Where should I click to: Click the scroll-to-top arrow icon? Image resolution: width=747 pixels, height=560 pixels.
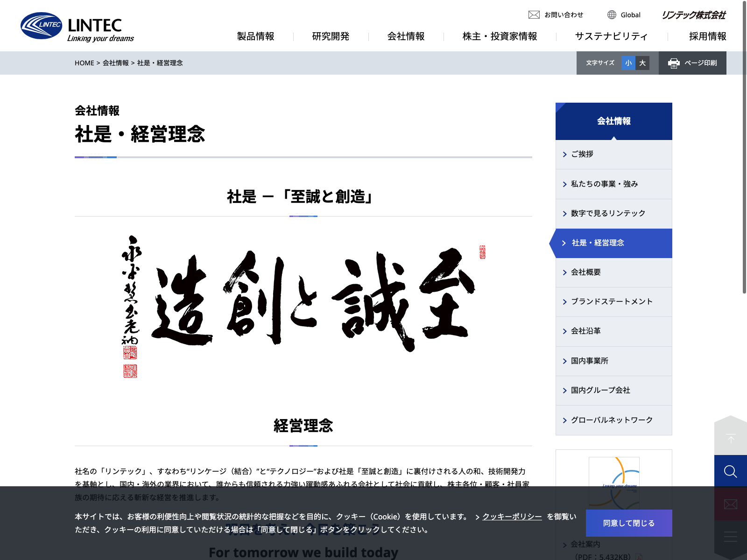(x=731, y=439)
